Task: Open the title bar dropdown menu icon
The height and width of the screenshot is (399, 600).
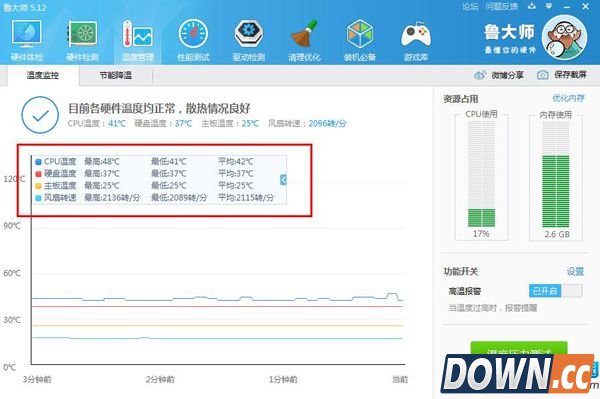Action: click(x=549, y=6)
